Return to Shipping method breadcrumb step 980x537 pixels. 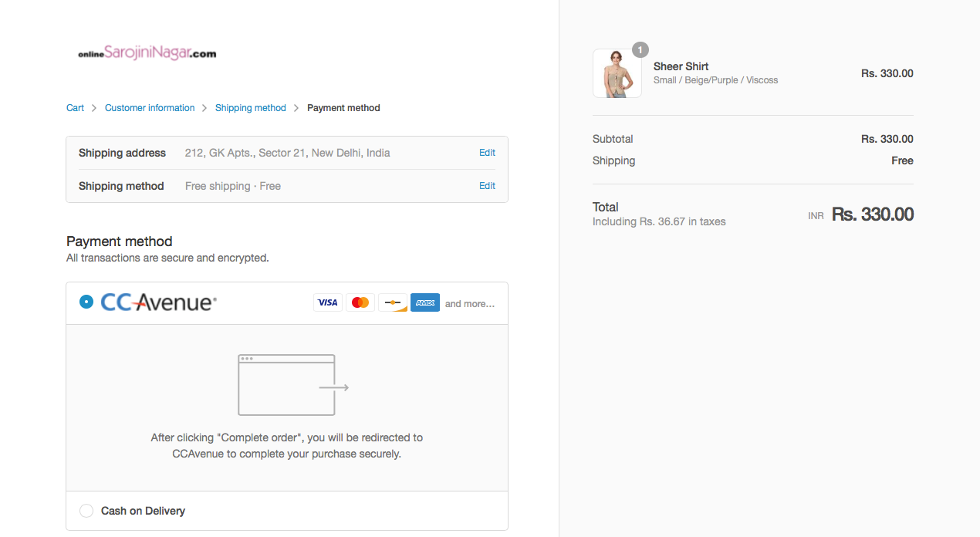point(250,108)
